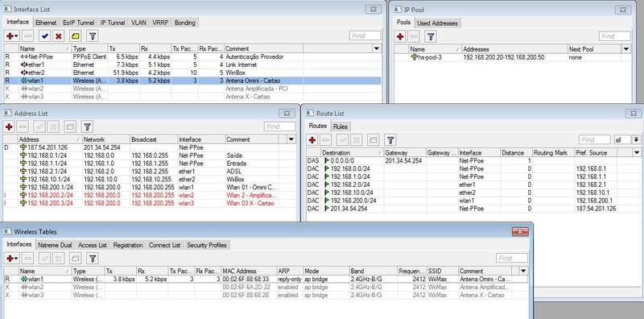Click filter funnel icon in IP Pool
644x319 pixels.
[431, 36]
